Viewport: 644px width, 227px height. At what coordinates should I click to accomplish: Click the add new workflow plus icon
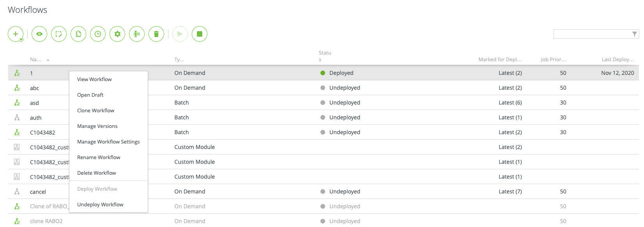point(16,34)
